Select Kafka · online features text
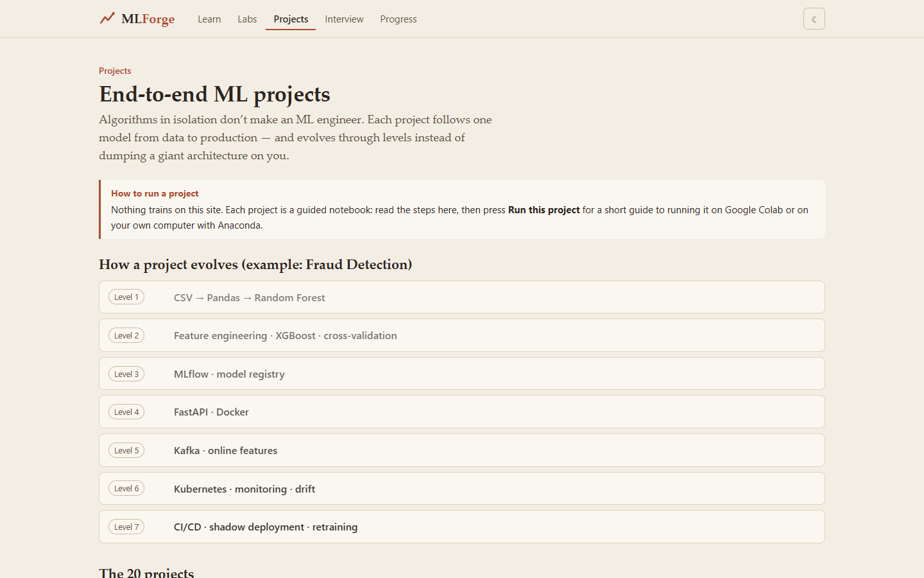 (226, 450)
